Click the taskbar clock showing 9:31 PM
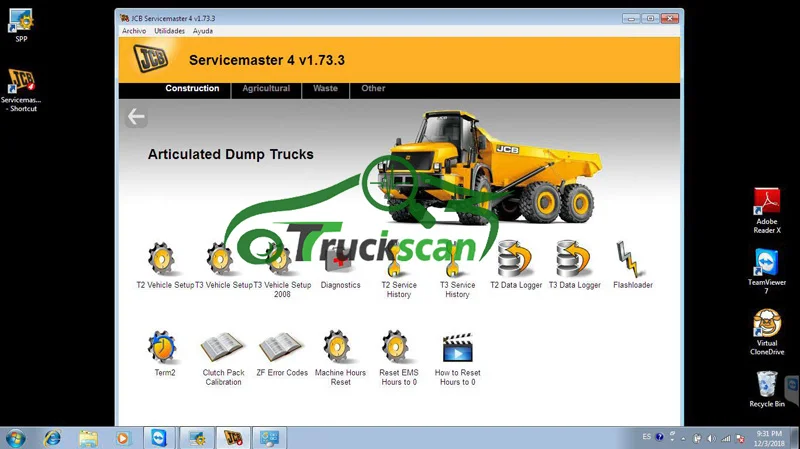This screenshot has width=800, height=449. pyautogui.click(x=769, y=438)
